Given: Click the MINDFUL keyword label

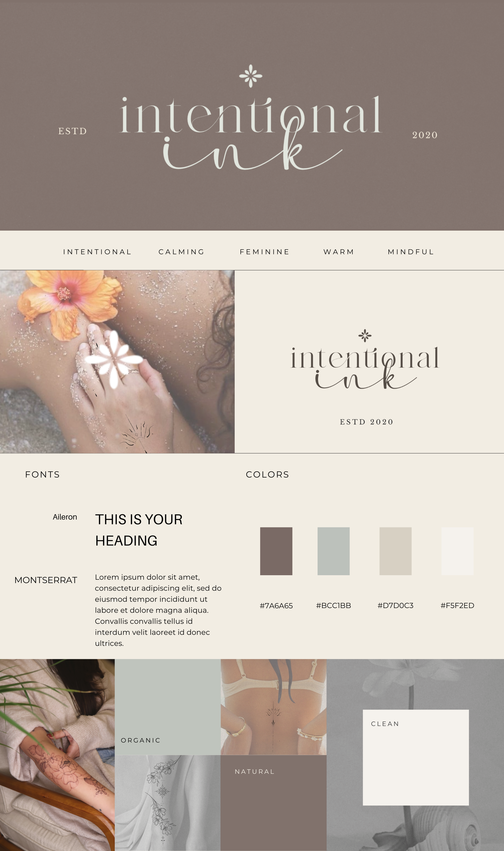Looking at the screenshot, I should [411, 252].
